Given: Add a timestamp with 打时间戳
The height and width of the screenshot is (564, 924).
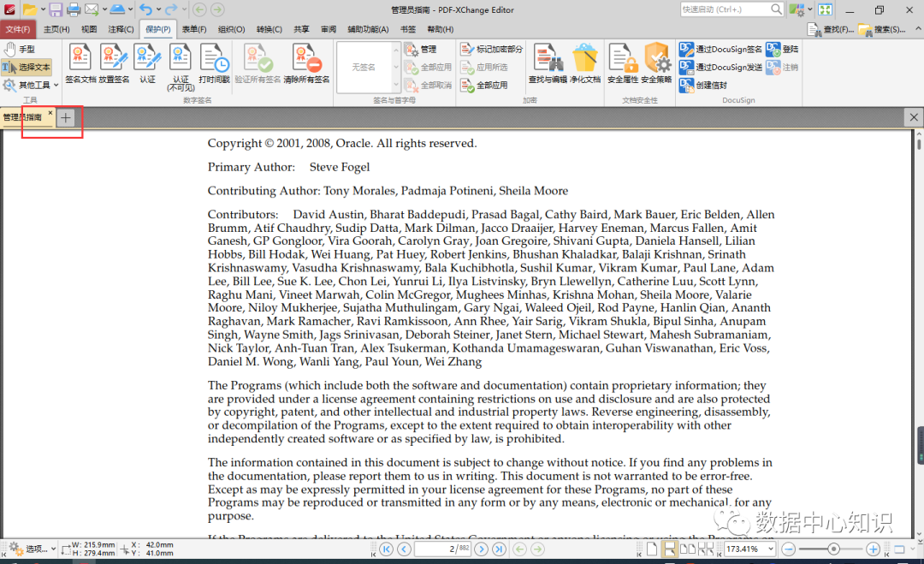Looking at the screenshot, I should pos(214,63).
